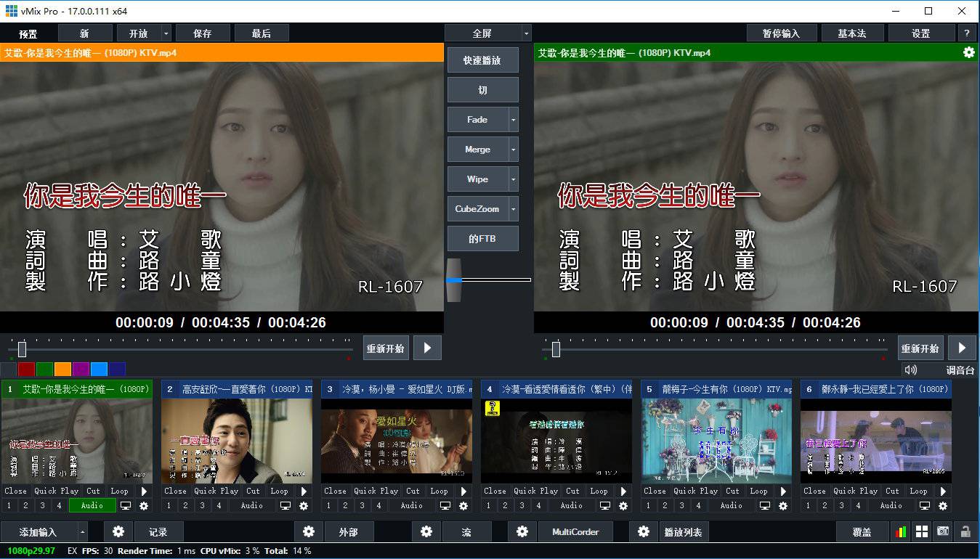
Task: Toggle Audio on input 6
Action: tap(891, 505)
